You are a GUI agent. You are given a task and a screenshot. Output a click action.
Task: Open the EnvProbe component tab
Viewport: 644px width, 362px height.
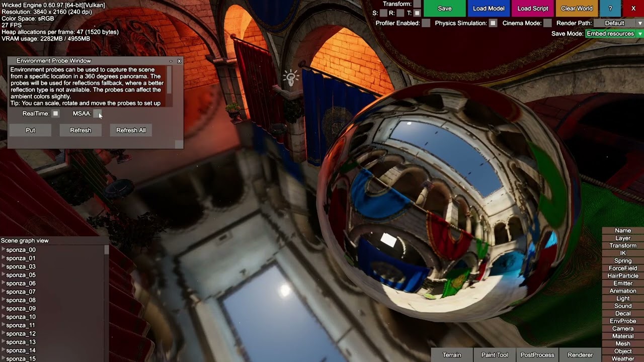(623, 321)
